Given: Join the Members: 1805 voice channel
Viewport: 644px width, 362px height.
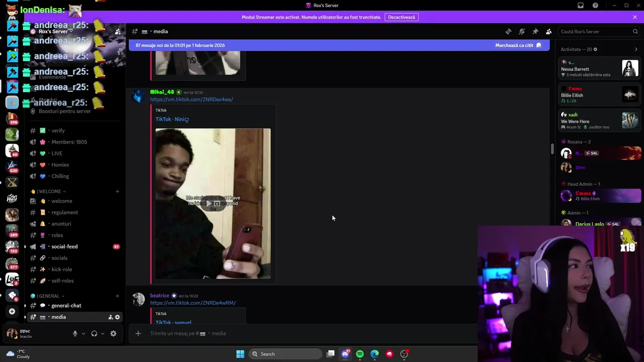Looking at the screenshot, I should pyautogui.click(x=75, y=142).
